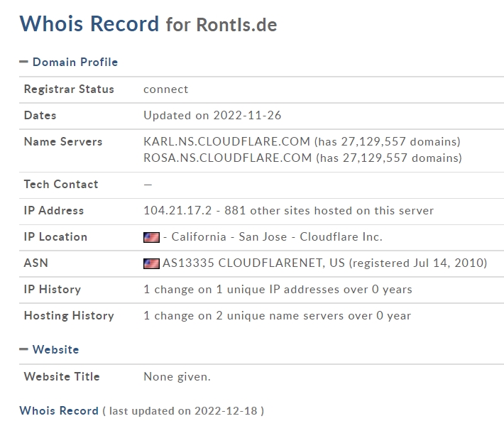Click the IP History label
Image resolution: width=504 pixels, height=421 pixels.
coord(53,289)
